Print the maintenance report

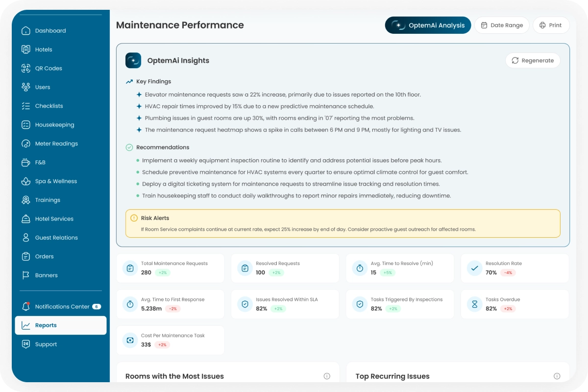click(551, 25)
